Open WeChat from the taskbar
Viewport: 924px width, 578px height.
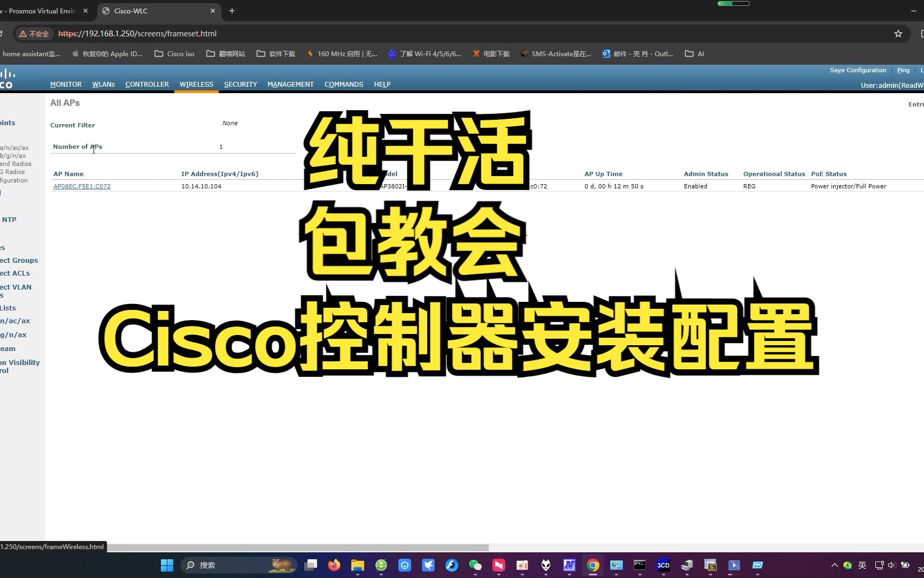(475, 565)
